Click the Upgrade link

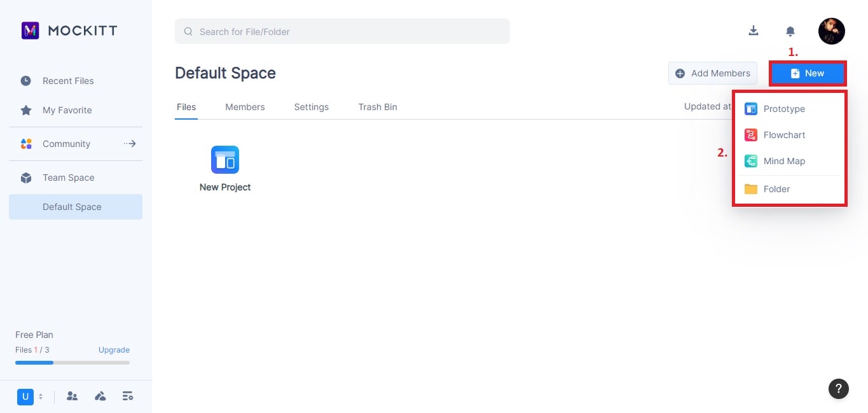tap(114, 350)
